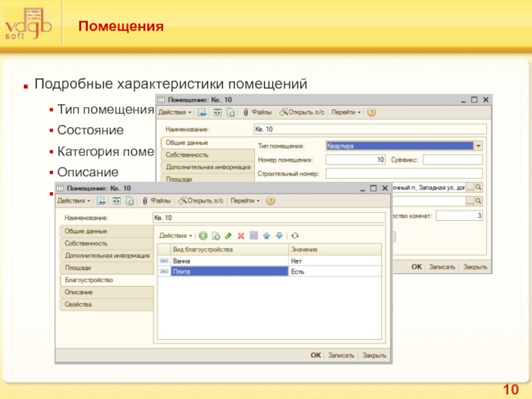Screen dimensions: 532x399
Task: Click Значение column header
Action: pos(335,249)
